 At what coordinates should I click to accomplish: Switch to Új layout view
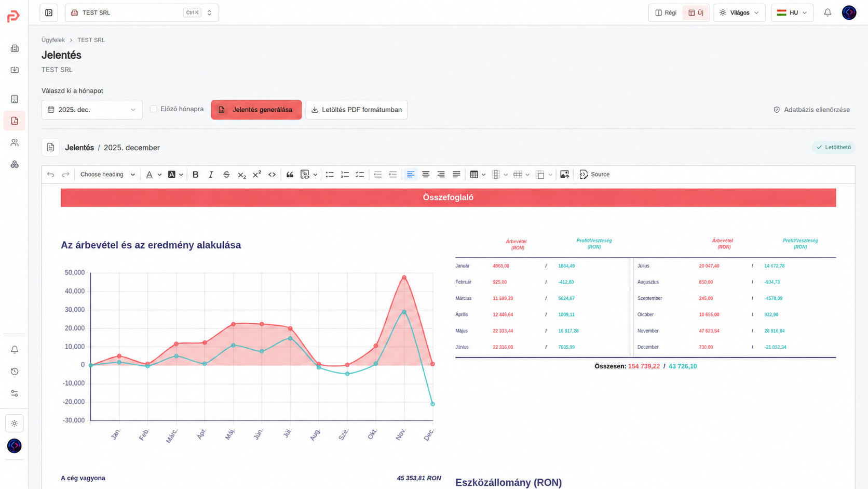click(696, 12)
